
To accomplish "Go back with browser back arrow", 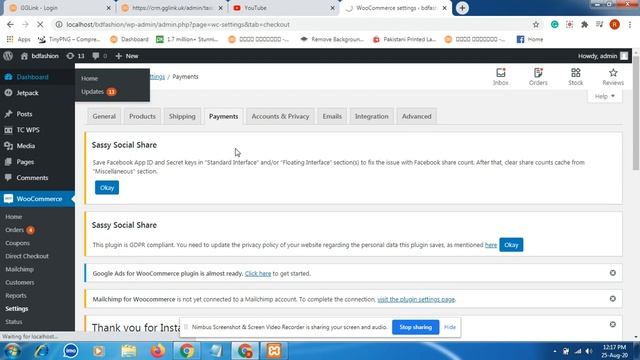I will click(10, 24).
